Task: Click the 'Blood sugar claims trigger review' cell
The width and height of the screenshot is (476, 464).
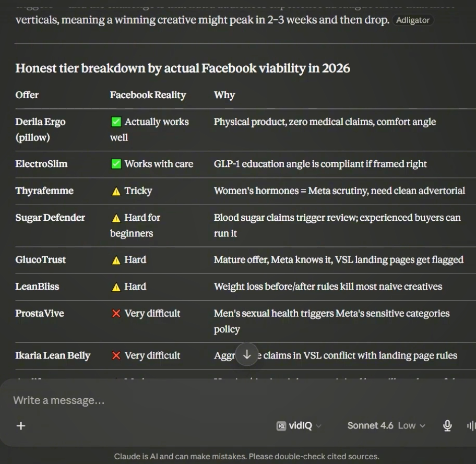Action: tap(337, 225)
